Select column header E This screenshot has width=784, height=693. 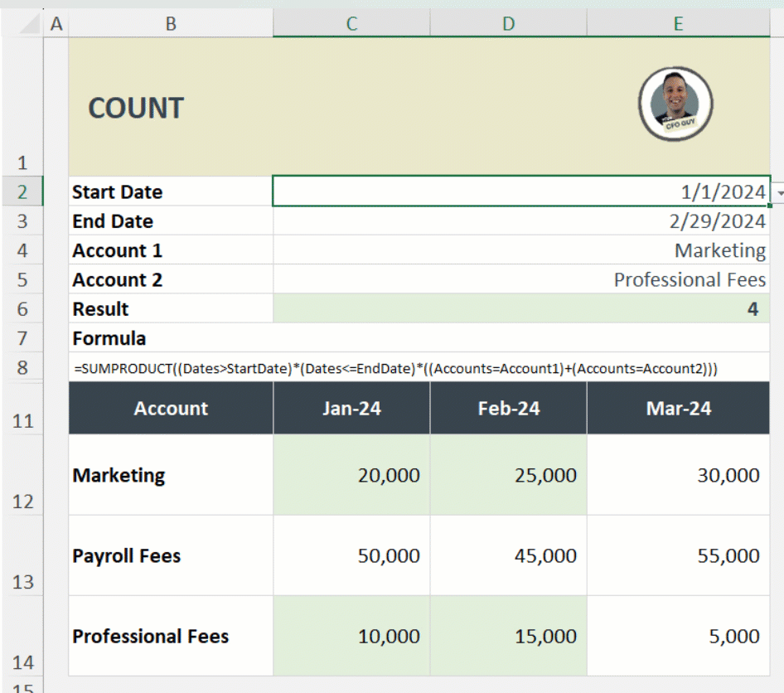point(678,23)
